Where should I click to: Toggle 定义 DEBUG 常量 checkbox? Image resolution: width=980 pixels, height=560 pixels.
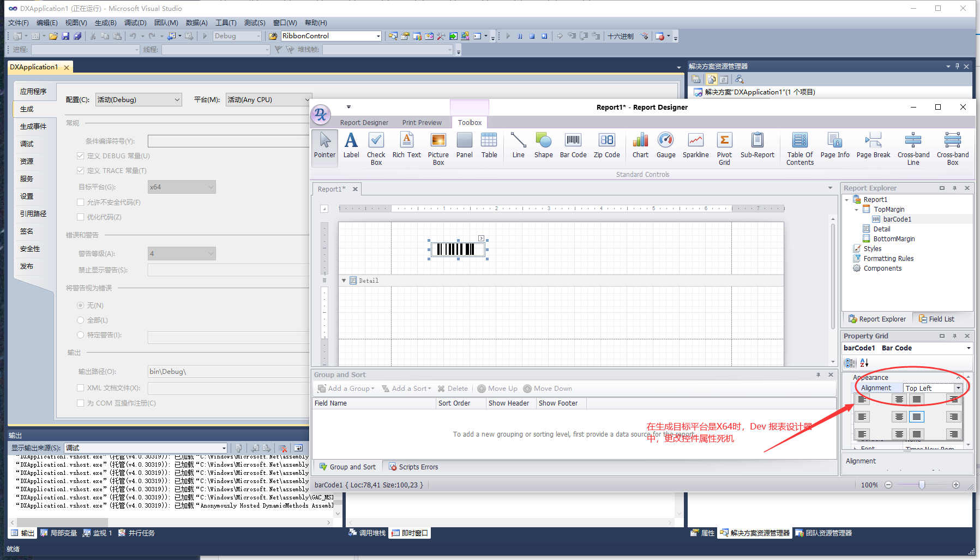pos(81,156)
